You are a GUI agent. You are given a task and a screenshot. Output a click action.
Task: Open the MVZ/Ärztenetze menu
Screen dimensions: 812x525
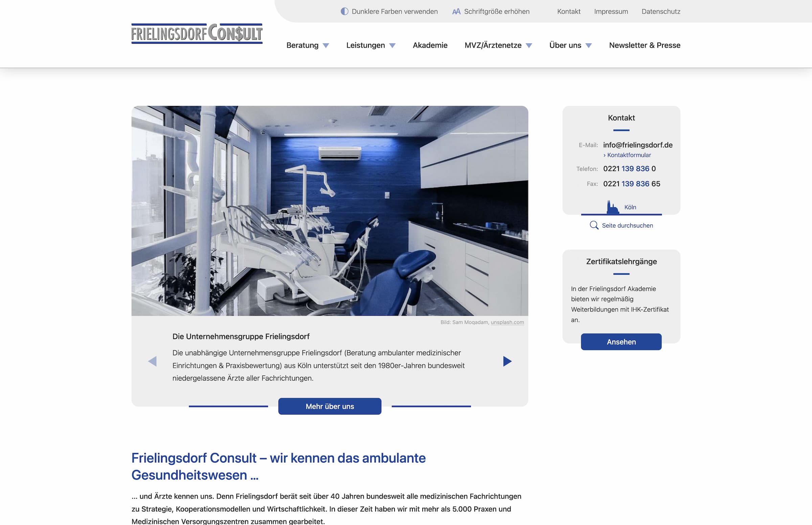(493, 45)
